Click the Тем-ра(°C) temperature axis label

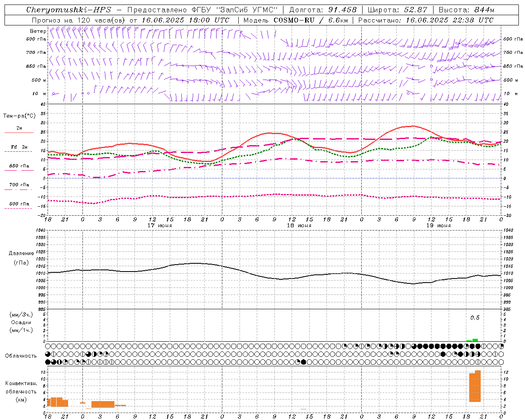(19, 116)
